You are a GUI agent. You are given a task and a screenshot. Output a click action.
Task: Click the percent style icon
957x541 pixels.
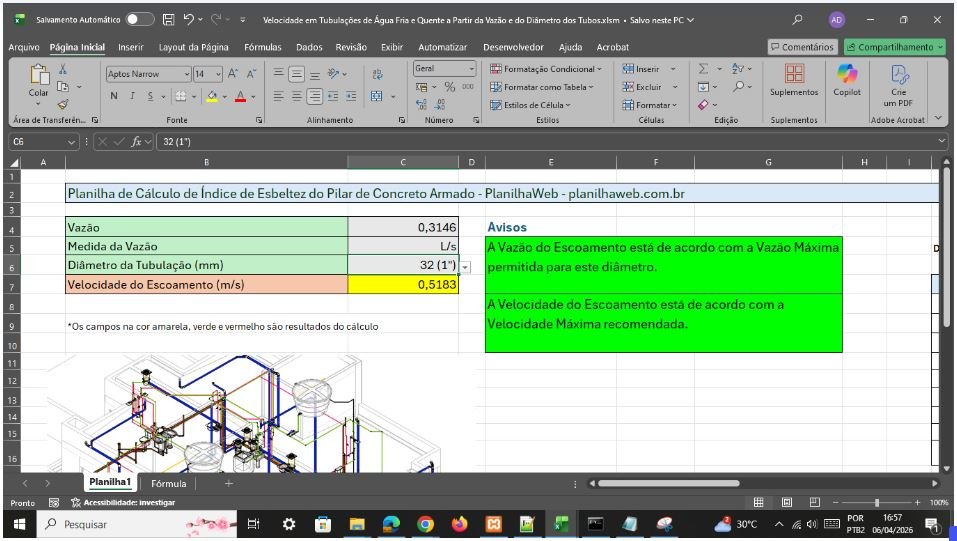coord(450,87)
